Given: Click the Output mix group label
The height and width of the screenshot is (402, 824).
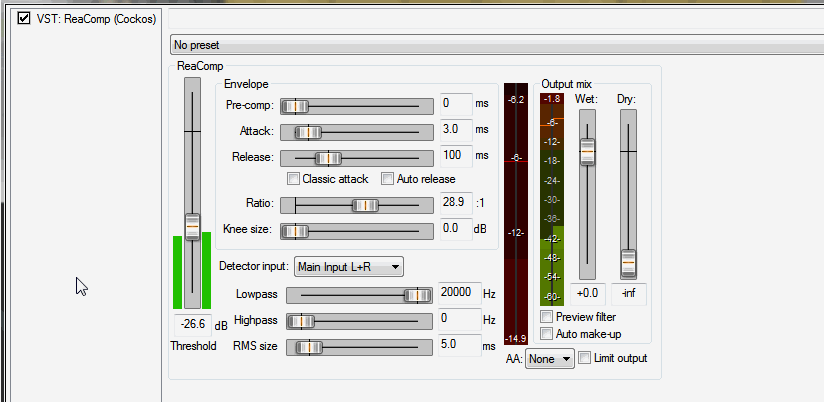Looking at the screenshot, I should point(566,84).
